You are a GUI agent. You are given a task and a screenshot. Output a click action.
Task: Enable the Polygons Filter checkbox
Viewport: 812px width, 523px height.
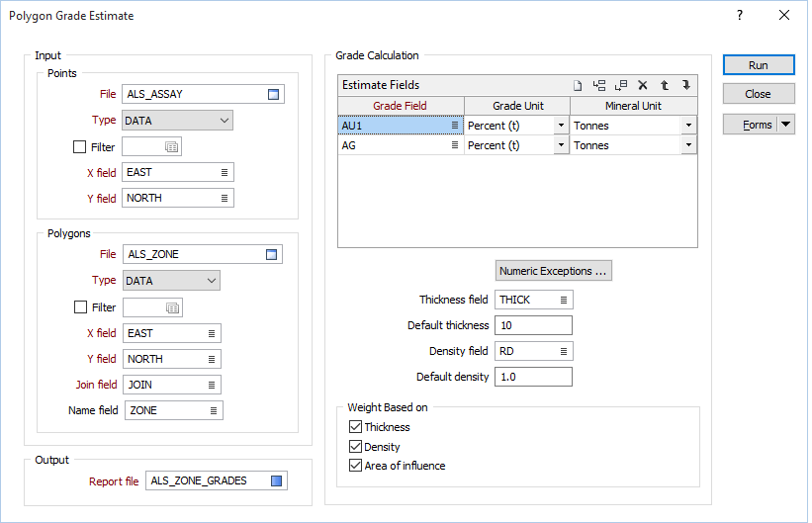tap(81, 307)
